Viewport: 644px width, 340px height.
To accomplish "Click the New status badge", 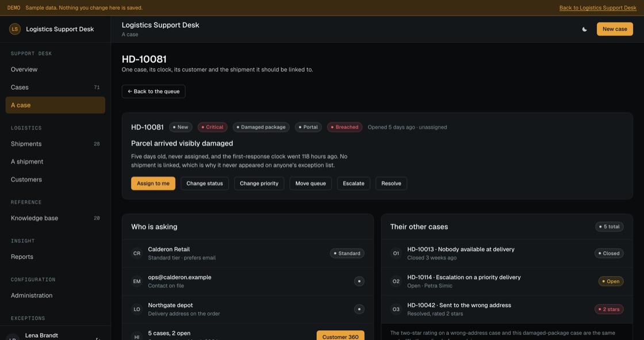I will (181, 127).
